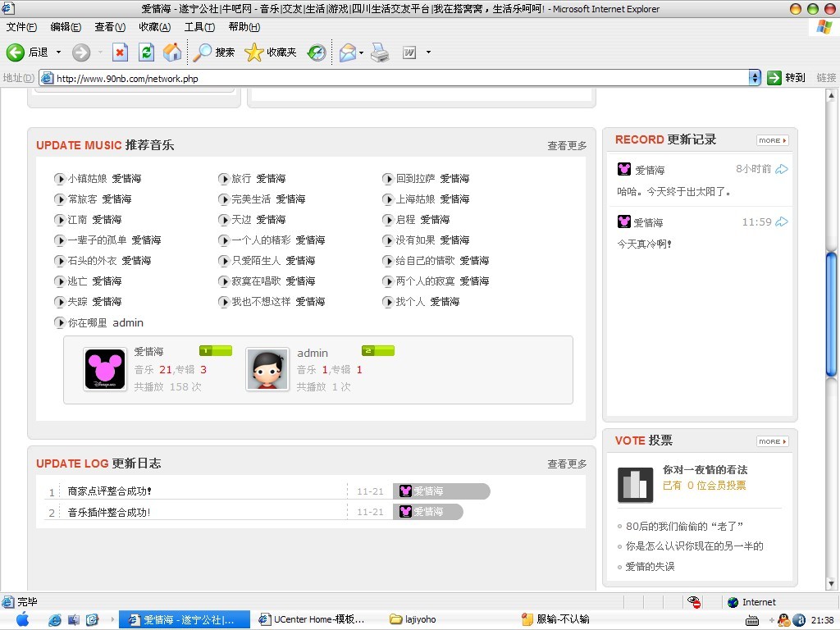The width and height of the screenshot is (840, 630).
Task: Play song 你在哪里 using its play icon
Action: 59,322
